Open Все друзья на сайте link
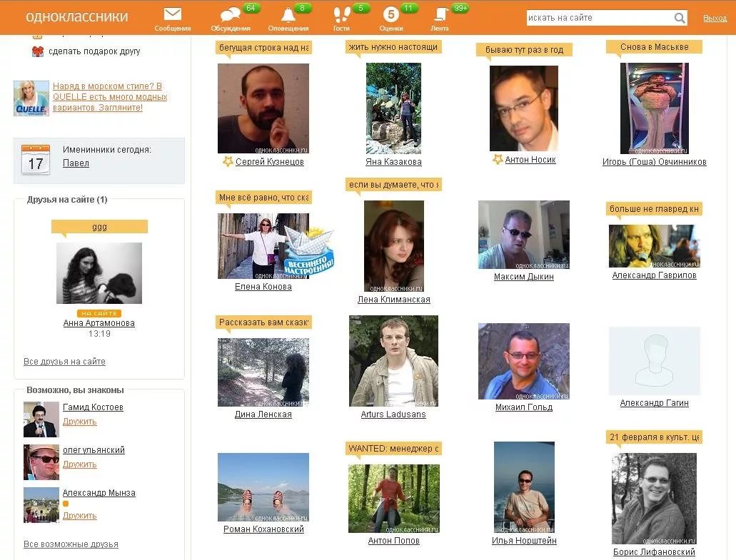Image resolution: width=736 pixels, height=560 pixels. tap(64, 362)
